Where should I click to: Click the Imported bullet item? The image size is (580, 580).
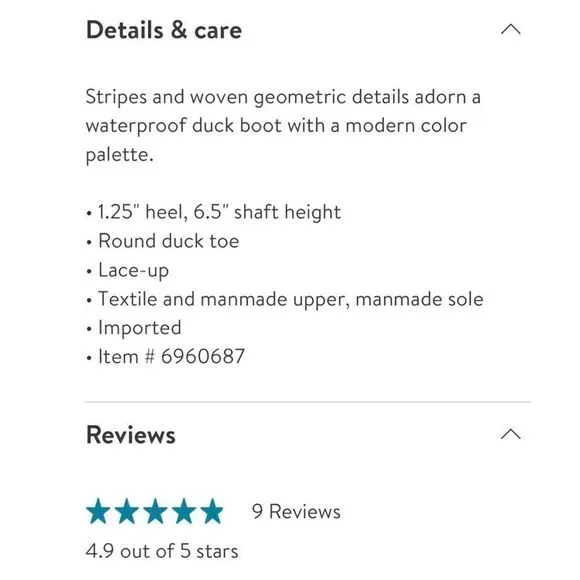134,328
